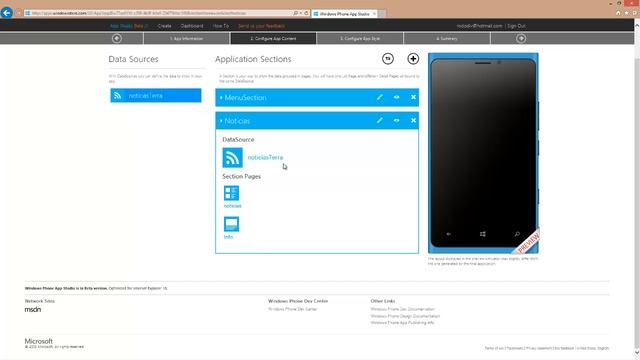Click the App Studio Beta logo link
Screen dimensions: 640x360
pos(129,26)
